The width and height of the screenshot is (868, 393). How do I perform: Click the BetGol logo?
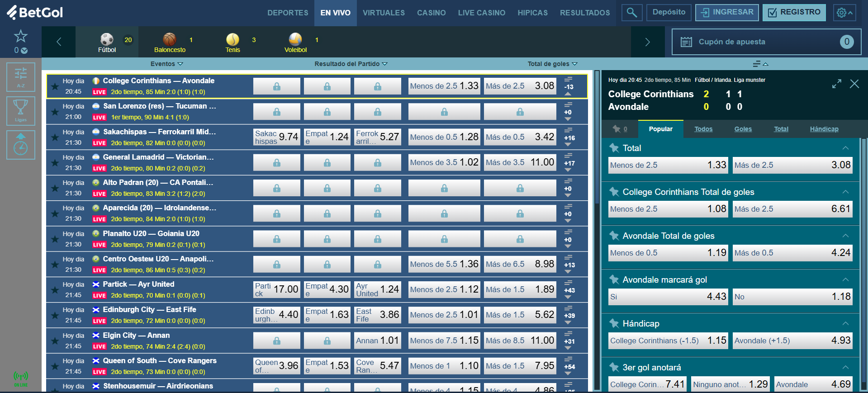pyautogui.click(x=35, y=12)
